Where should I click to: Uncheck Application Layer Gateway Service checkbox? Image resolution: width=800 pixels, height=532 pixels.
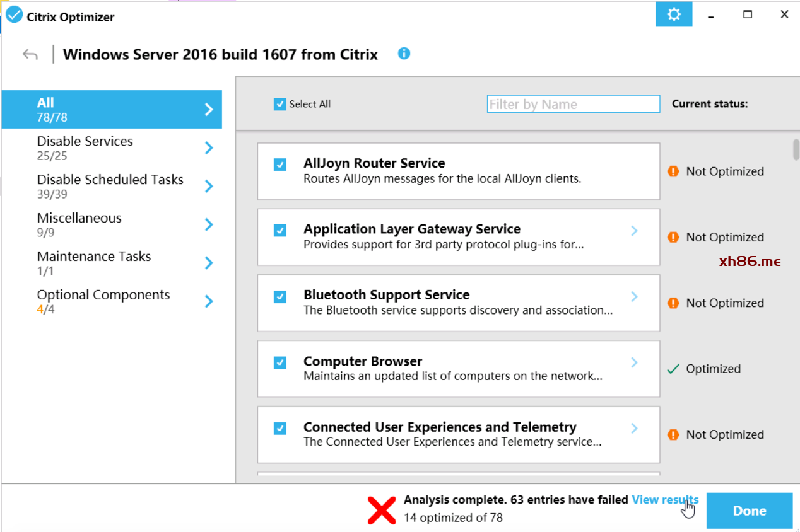click(x=280, y=231)
